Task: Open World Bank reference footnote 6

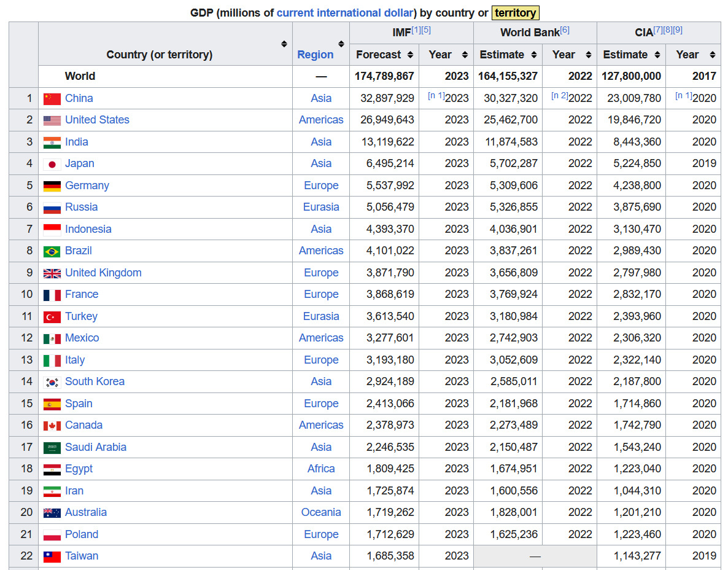Action: click(x=565, y=30)
